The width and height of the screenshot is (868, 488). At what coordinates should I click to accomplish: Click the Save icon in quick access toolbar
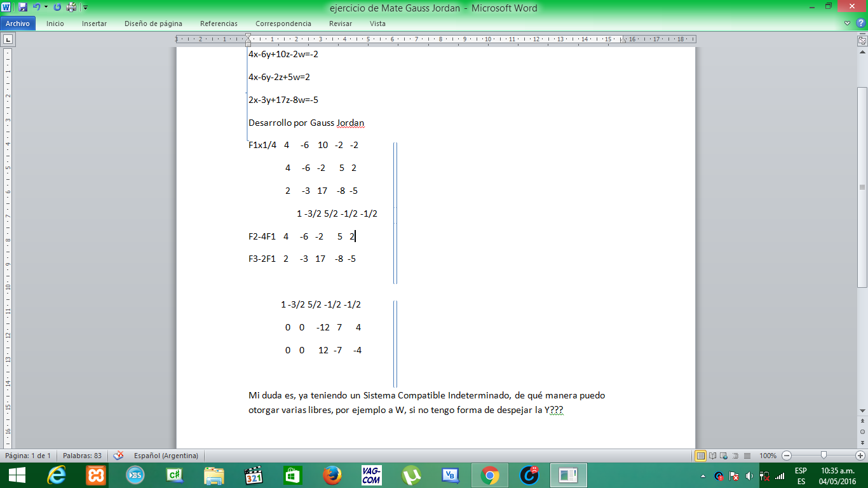(23, 8)
